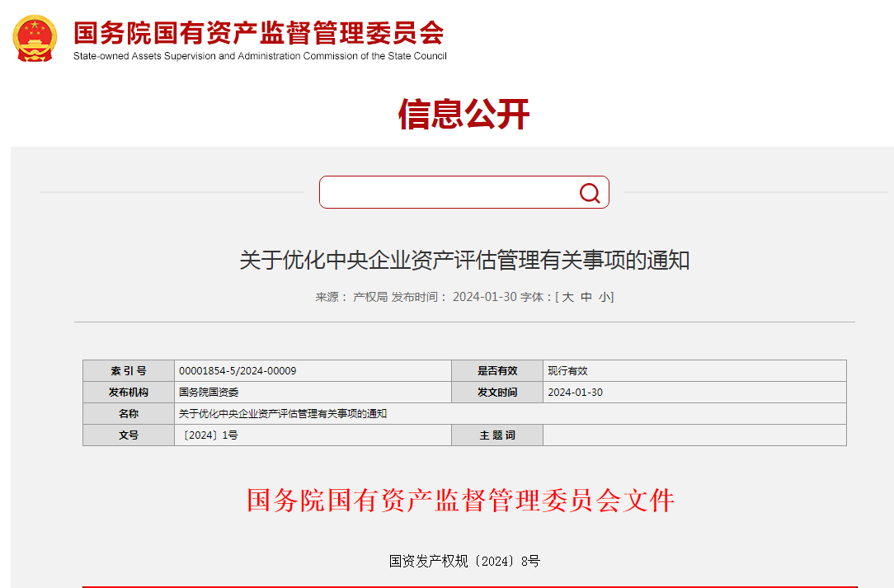The image size is (894, 588).
Task: Select document number 〔2024〕1号
Action: click(x=209, y=435)
